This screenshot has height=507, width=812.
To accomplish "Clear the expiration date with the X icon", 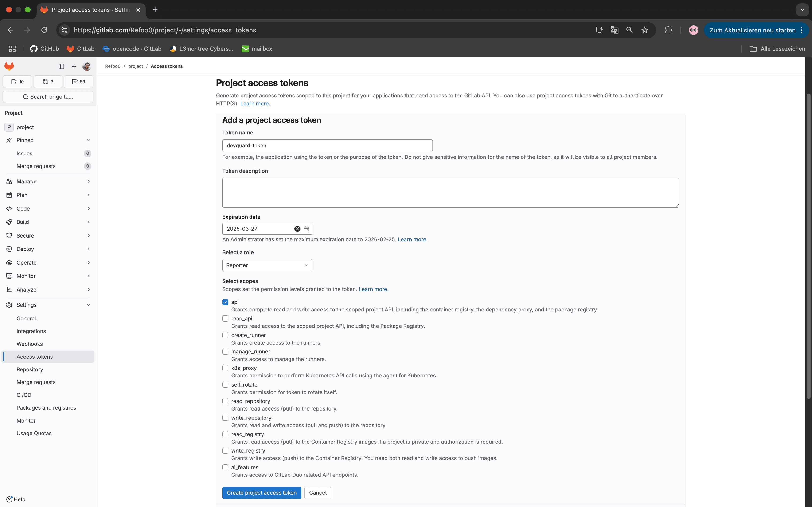I will [297, 228].
